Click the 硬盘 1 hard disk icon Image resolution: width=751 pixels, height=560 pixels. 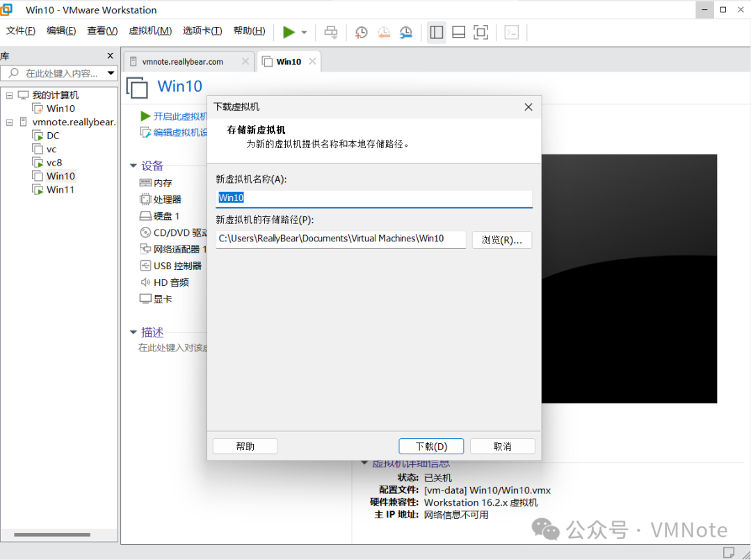pyautogui.click(x=145, y=216)
